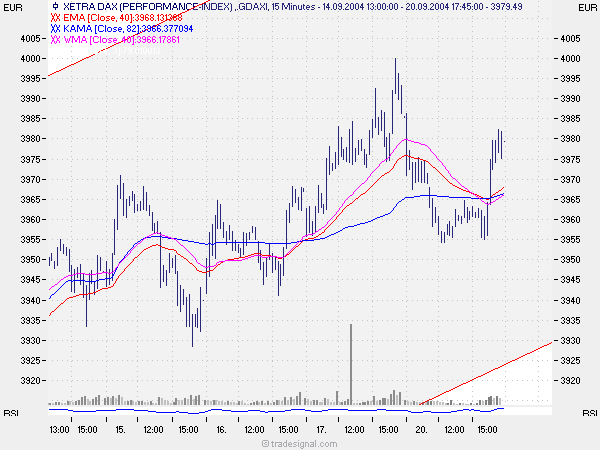Click the 20. date label on time axis

pyautogui.click(x=421, y=430)
